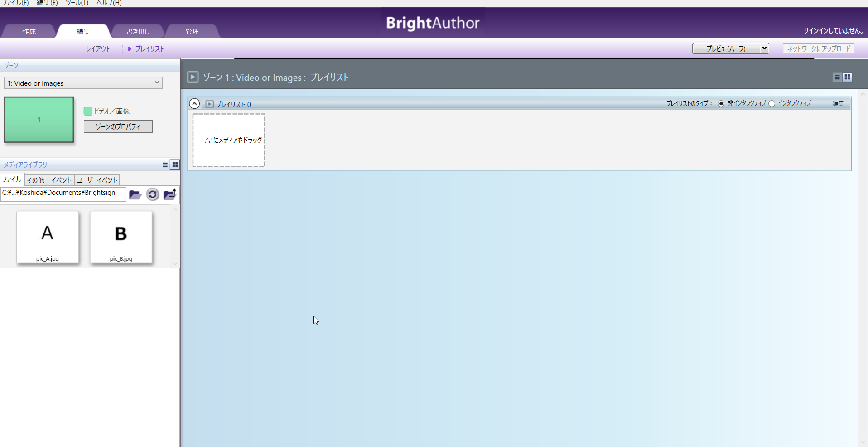
Task: Click the green Zone 1 preview swatch
Action: tap(39, 119)
